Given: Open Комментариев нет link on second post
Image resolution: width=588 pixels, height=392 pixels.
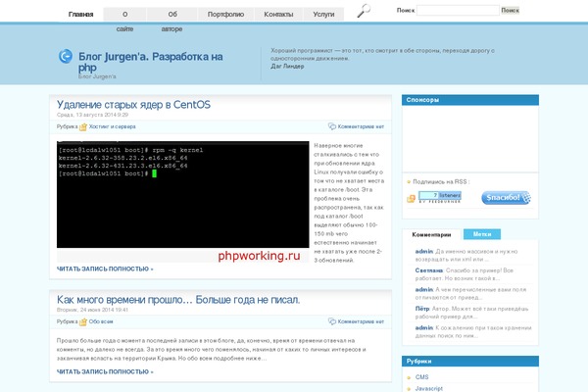Looking at the screenshot, I should pos(361,321).
